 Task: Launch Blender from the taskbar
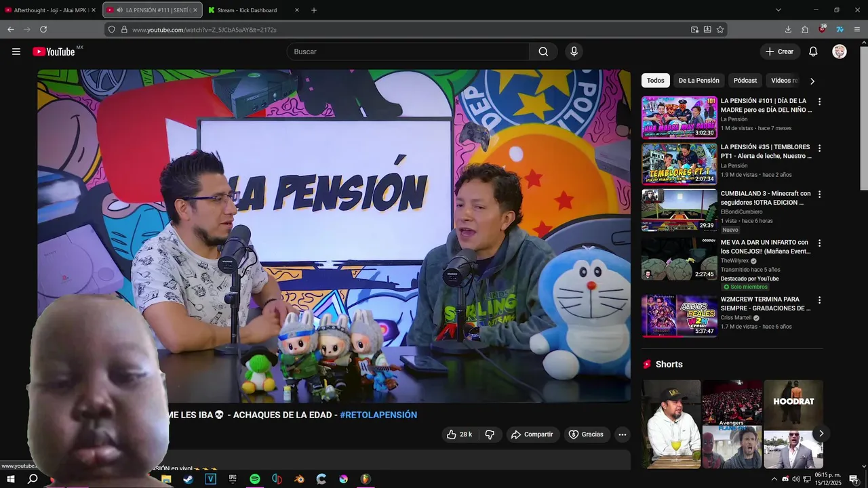[299, 479]
